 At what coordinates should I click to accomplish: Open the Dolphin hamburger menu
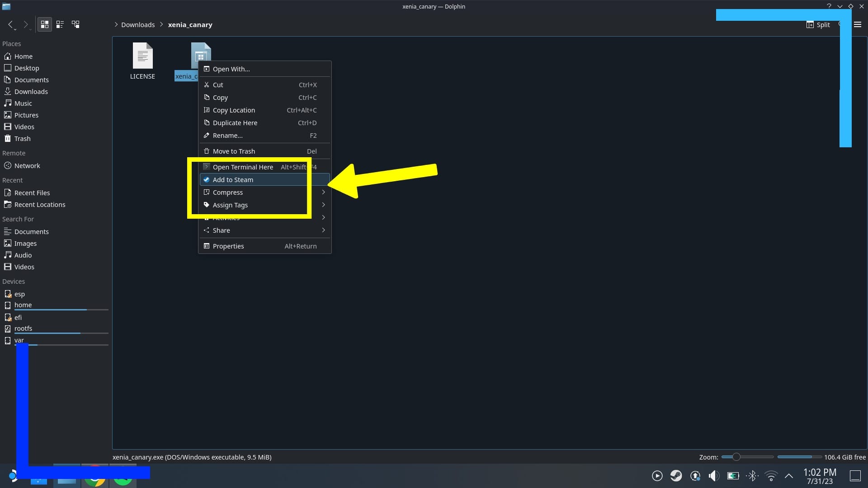click(858, 24)
